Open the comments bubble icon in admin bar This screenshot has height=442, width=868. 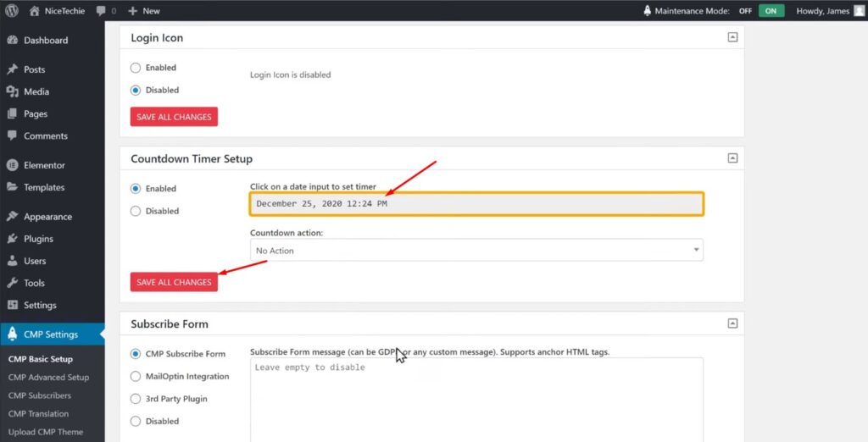[x=102, y=11]
